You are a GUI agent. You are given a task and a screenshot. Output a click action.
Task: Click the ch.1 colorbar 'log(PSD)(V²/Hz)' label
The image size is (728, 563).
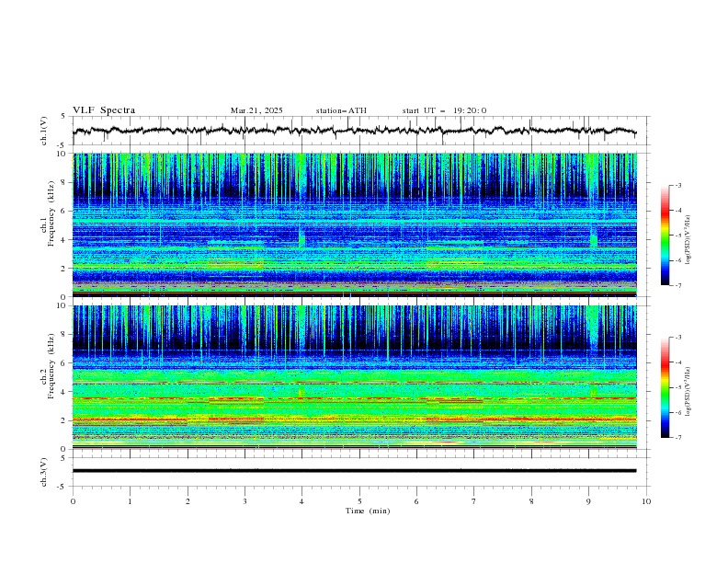688,238
